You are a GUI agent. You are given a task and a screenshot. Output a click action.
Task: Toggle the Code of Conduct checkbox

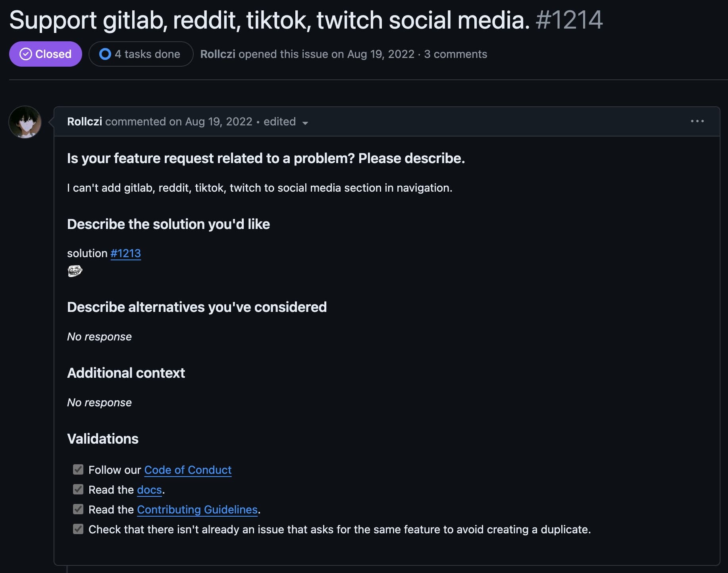[x=78, y=469]
